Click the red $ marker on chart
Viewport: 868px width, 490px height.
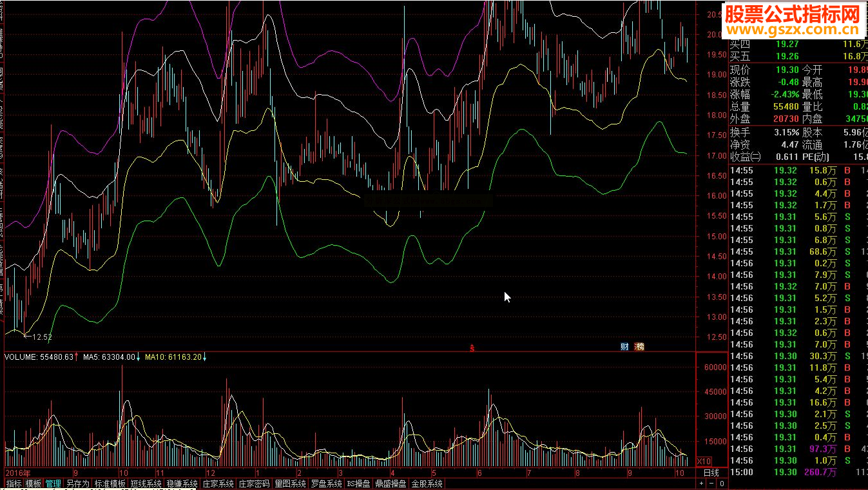click(472, 348)
